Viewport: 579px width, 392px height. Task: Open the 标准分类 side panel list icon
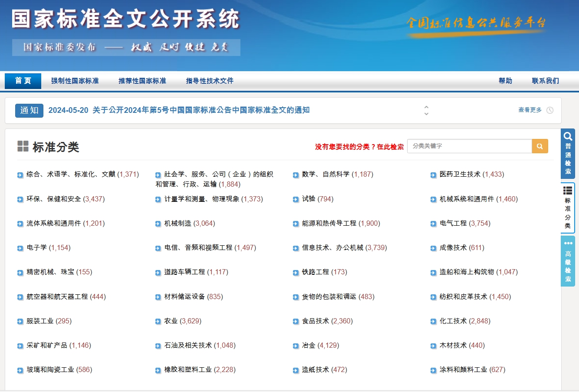pyautogui.click(x=568, y=191)
